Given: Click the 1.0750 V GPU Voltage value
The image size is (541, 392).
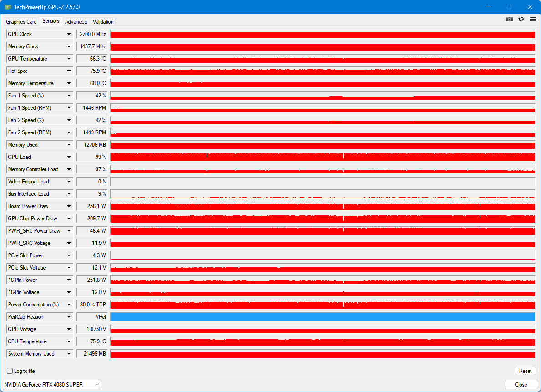Looking at the screenshot, I should click(x=92, y=329).
